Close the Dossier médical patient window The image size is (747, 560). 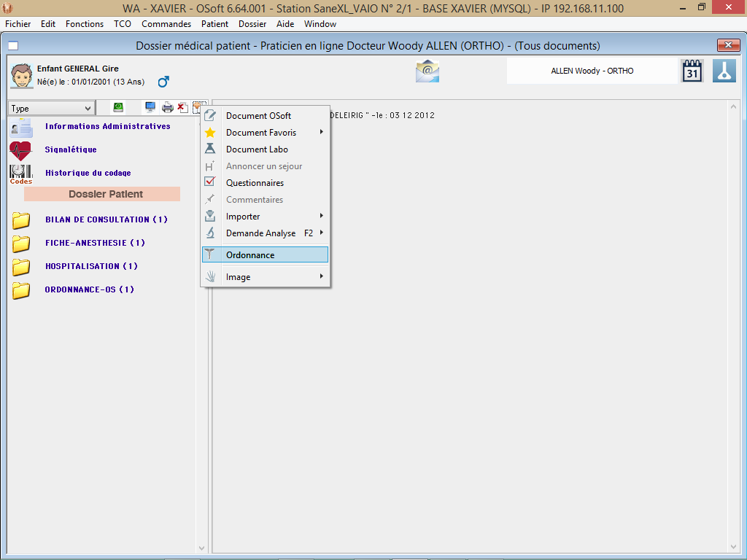coord(729,44)
